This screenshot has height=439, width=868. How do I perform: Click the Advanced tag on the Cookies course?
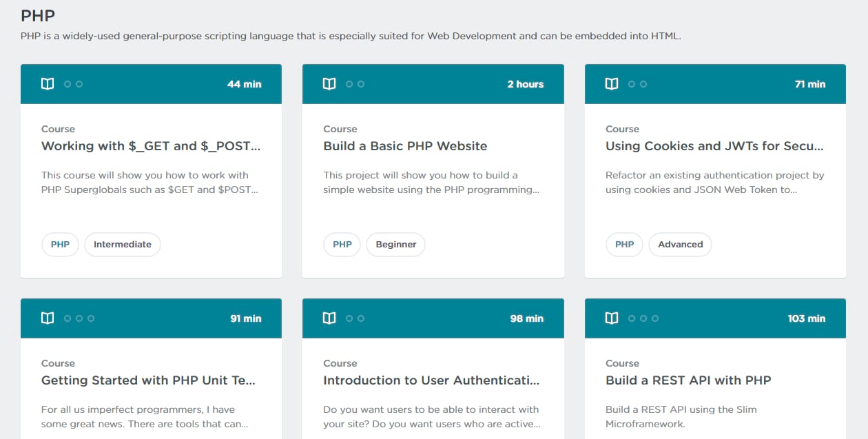point(680,244)
